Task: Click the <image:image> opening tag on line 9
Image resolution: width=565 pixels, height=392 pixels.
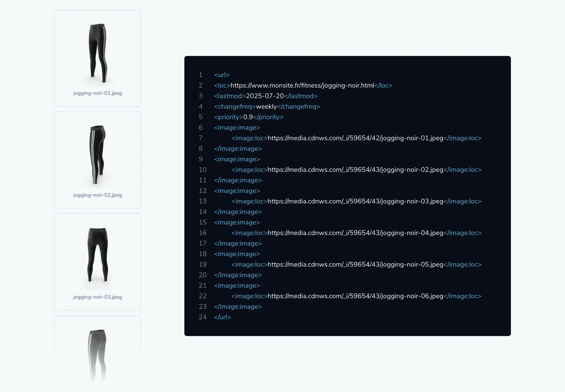Action: click(x=237, y=159)
